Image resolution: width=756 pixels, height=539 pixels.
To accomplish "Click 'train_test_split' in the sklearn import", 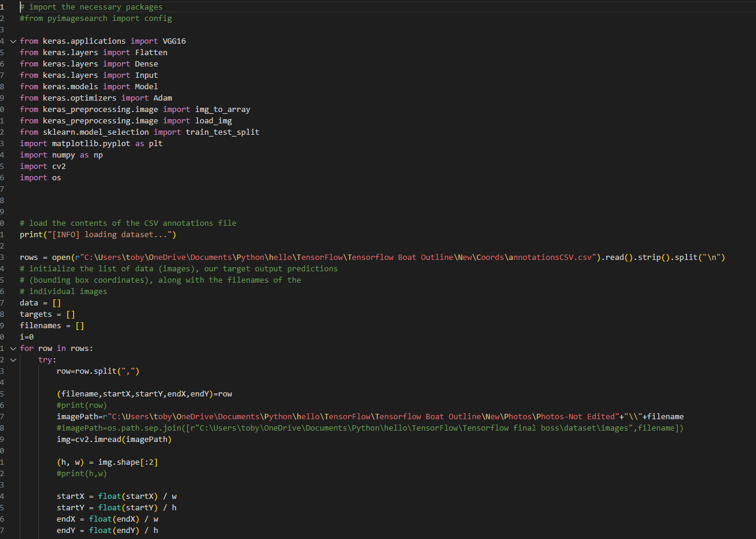I will [222, 132].
